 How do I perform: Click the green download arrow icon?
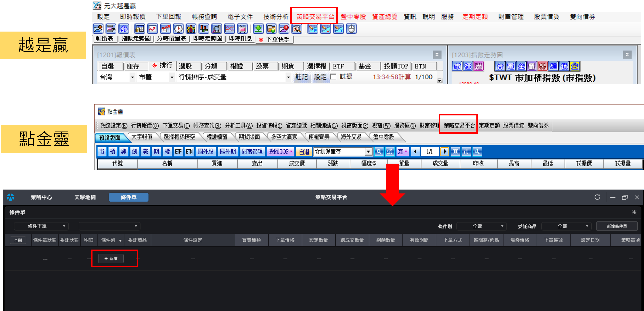tap(258, 29)
